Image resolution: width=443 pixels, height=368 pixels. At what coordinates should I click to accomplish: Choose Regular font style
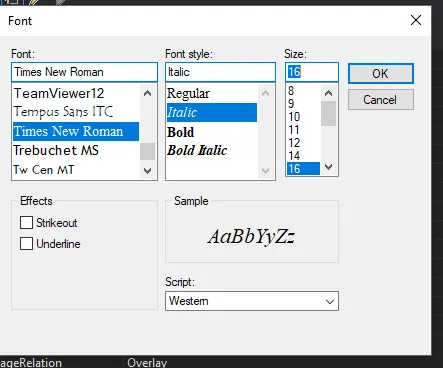(x=212, y=93)
